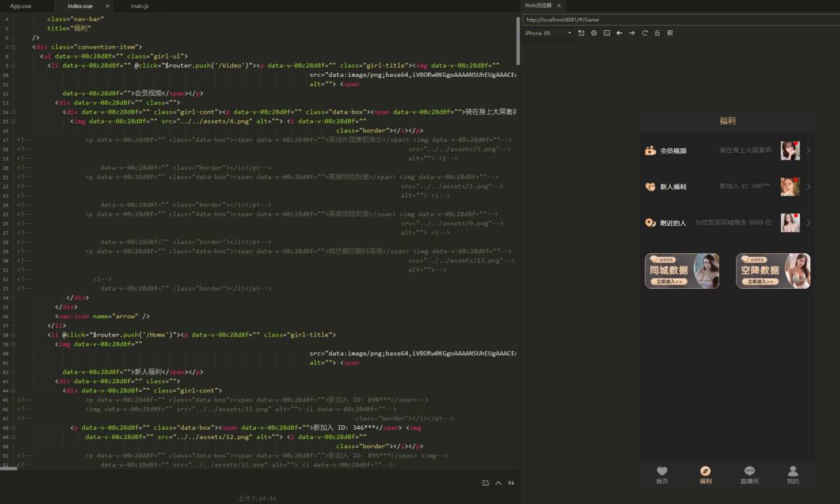Open the 直播间 chat bubble icon
840x504 pixels.
pyautogui.click(x=749, y=471)
